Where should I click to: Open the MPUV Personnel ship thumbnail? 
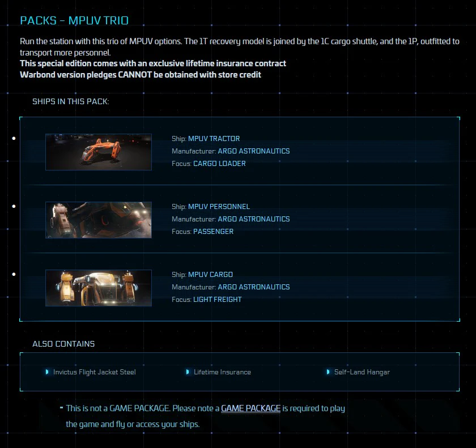(x=99, y=220)
